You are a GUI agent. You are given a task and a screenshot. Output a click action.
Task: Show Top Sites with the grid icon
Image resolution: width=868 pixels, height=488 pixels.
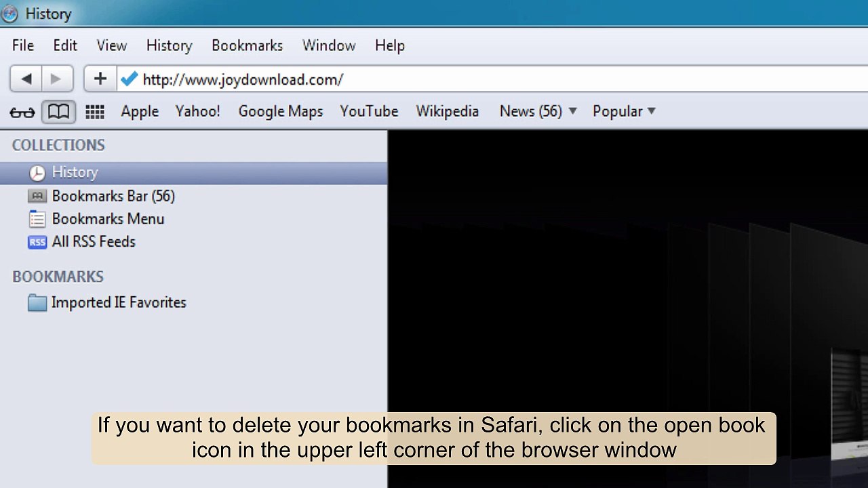95,112
